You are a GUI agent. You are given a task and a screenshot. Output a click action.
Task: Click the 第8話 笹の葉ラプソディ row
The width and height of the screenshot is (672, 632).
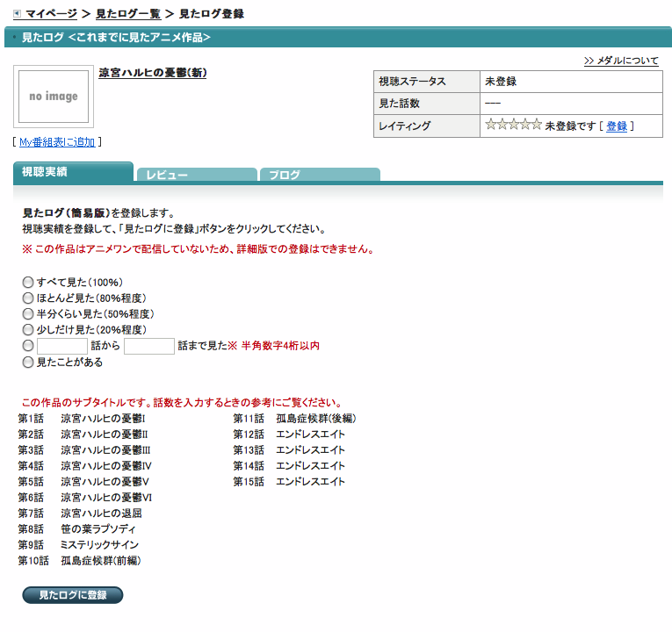click(76, 528)
